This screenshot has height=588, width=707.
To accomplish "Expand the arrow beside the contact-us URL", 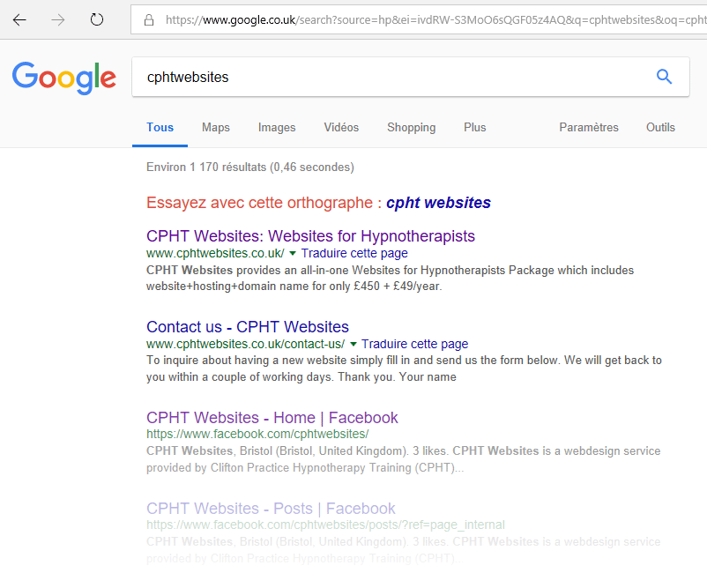I will pyautogui.click(x=353, y=344).
